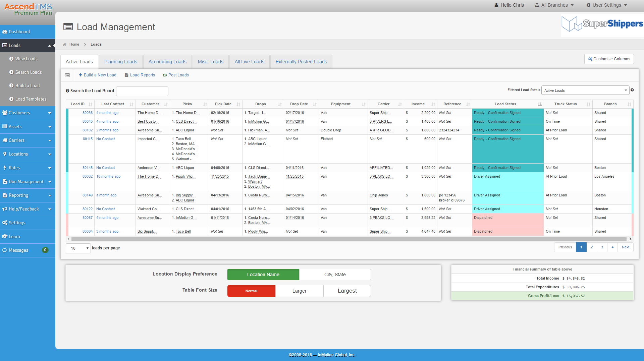The height and width of the screenshot is (361, 644).
Task: Click the Customize Columns button
Action: click(609, 59)
